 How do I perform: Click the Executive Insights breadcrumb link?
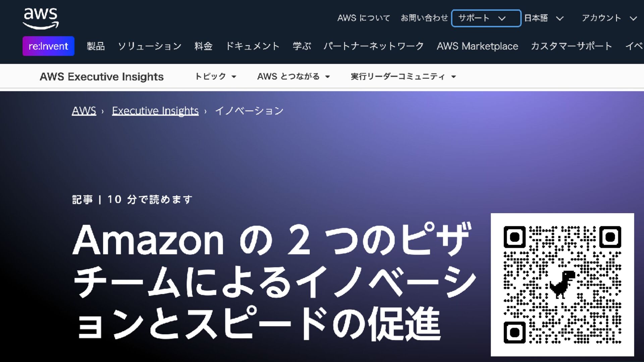coord(155,111)
